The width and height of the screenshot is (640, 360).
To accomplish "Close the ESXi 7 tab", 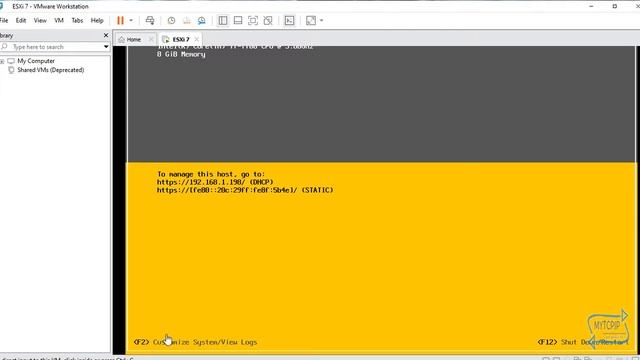I will pos(197,39).
